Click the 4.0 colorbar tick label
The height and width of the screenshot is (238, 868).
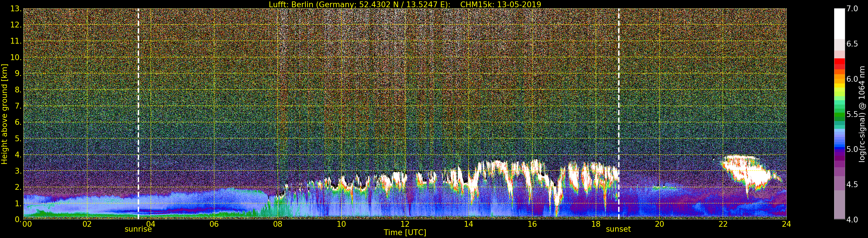pos(852,220)
